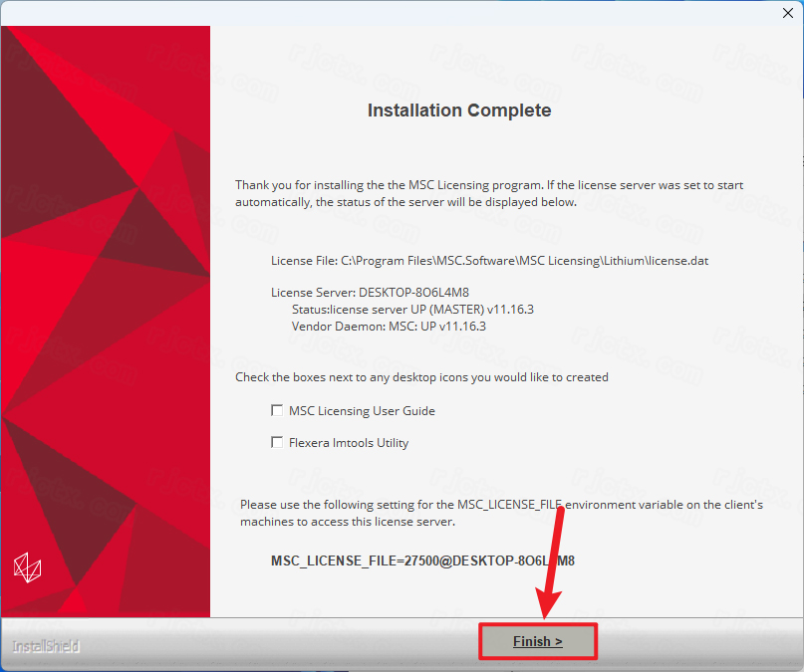The image size is (804, 672).
Task: Click the Flexera lmtools Utility label text
Action: coord(349,443)
